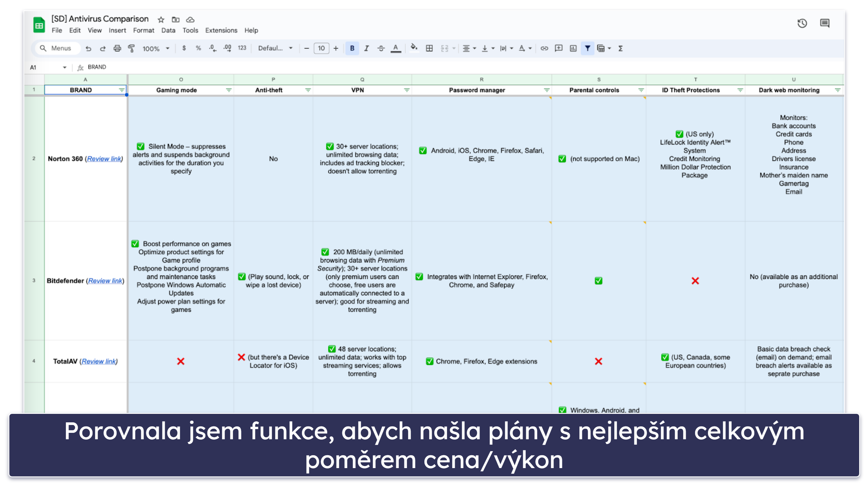Image resolution: width=868 pixels, height=483 pixels.
Task: Print the spreadsheet
Action: (117, 48)
